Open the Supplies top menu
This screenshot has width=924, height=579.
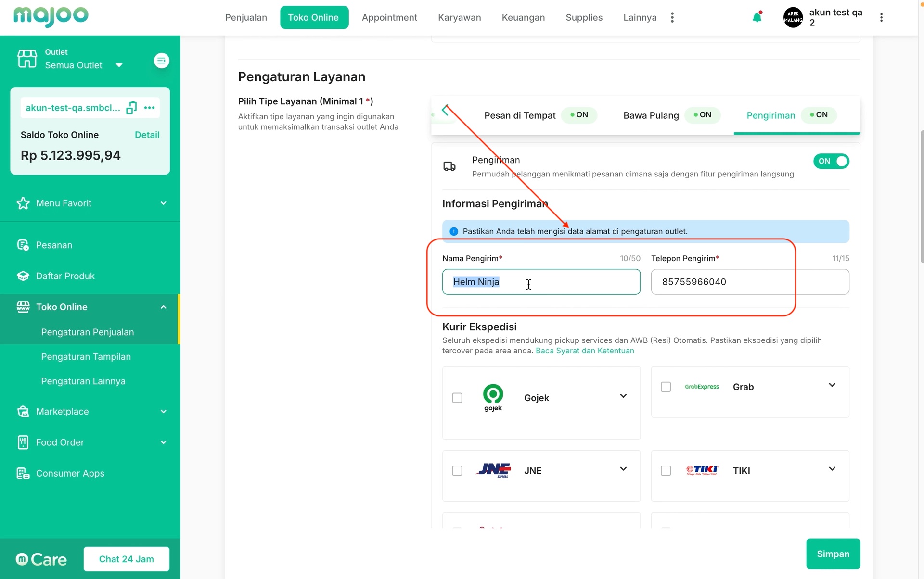pyautogui.click(x=584, y=17)
